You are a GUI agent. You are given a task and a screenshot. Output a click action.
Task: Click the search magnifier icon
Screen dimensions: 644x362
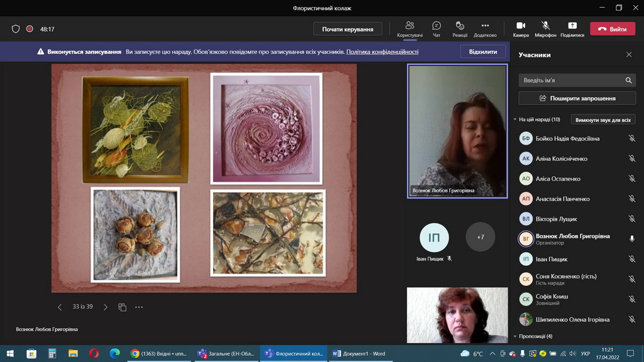(x=628, y=80)
